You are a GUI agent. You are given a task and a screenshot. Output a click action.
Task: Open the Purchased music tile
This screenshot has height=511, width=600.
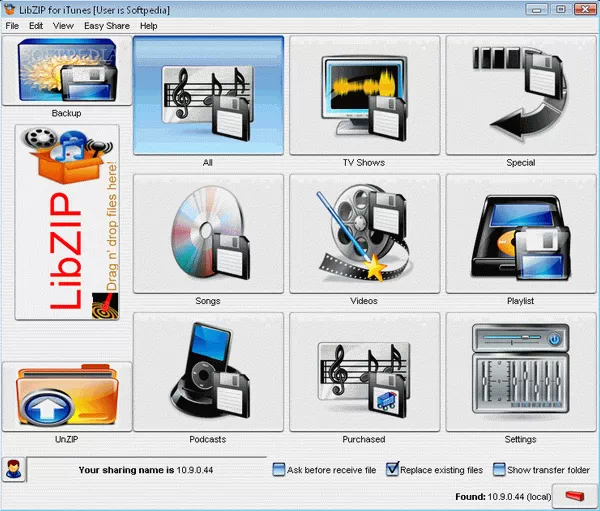click(365, 372)
